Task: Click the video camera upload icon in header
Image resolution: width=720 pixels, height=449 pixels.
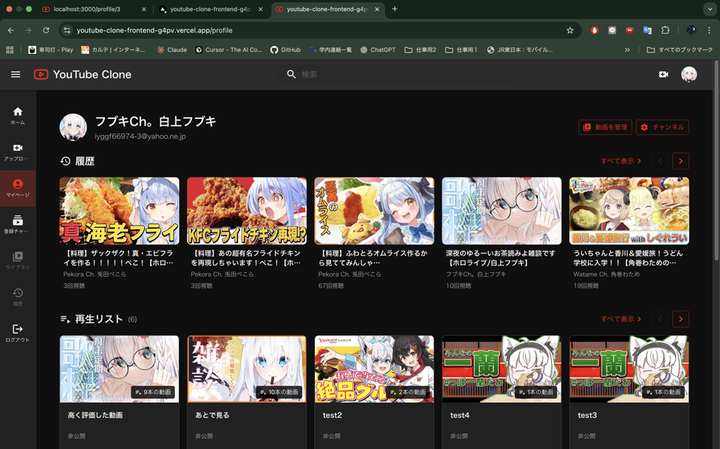Action: 664,74
